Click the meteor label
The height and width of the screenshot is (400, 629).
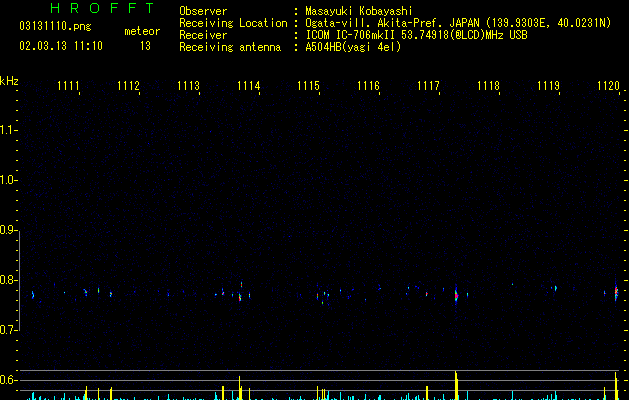point(142,31)
